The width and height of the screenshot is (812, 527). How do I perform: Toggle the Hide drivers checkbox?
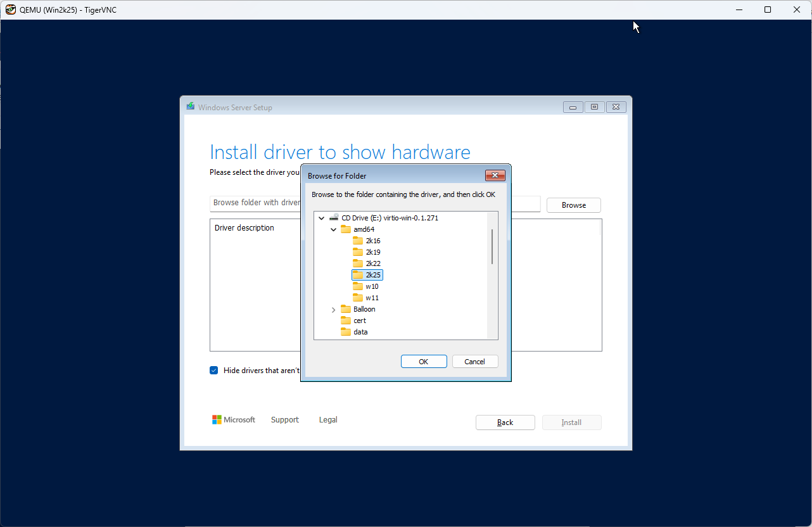pyautogui.click(x=214, y=371)
